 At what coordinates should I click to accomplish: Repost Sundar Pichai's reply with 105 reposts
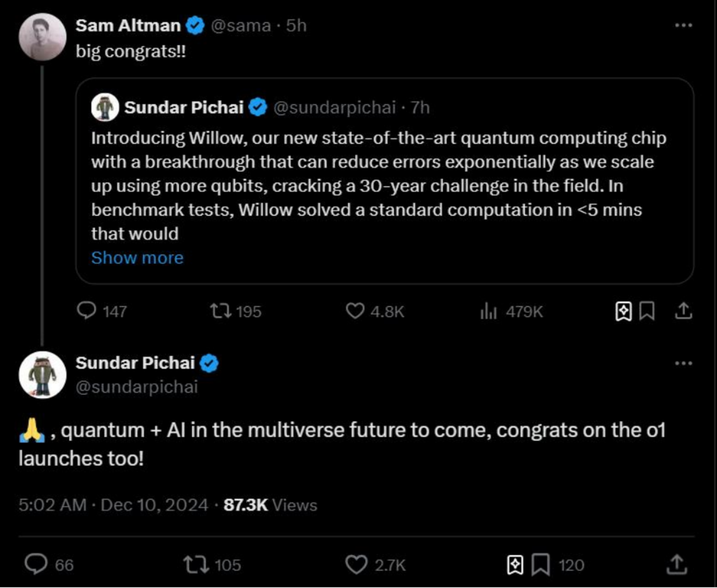coord(196,565)
